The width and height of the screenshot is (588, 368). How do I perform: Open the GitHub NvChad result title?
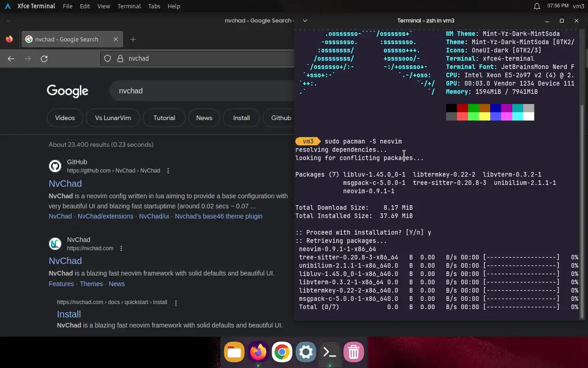click(65, 184)
